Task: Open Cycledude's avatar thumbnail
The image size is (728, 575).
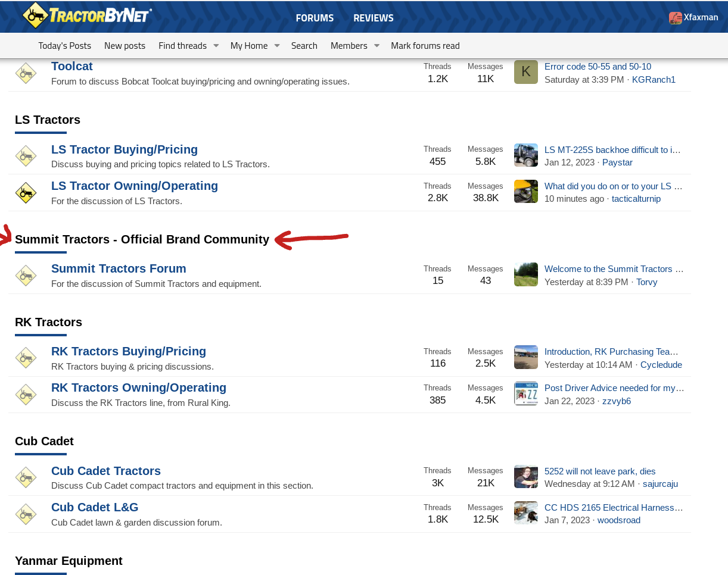Action: pyautogui.click(x=526, y=357)
